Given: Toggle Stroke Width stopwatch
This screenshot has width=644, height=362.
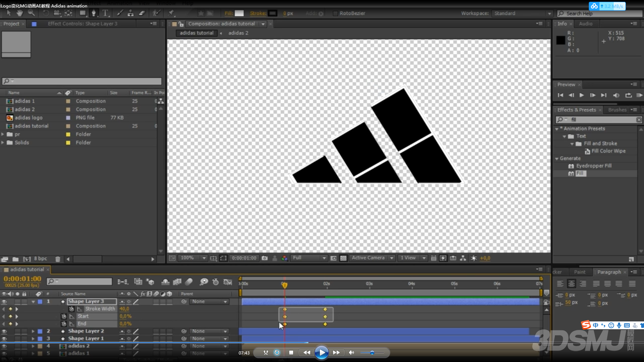Looking at the screenshot, I should point(71,309).
